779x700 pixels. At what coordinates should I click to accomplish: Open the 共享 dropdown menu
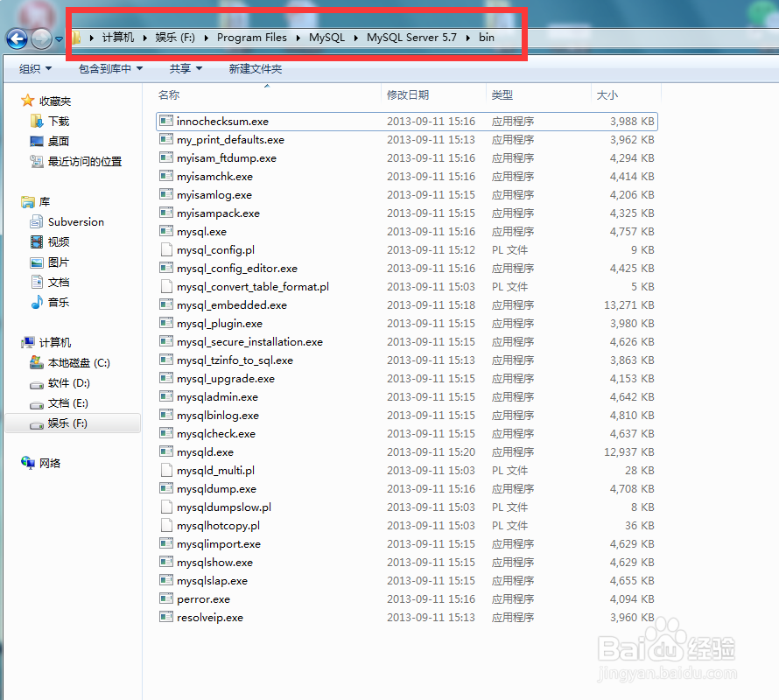click(186, 68)
